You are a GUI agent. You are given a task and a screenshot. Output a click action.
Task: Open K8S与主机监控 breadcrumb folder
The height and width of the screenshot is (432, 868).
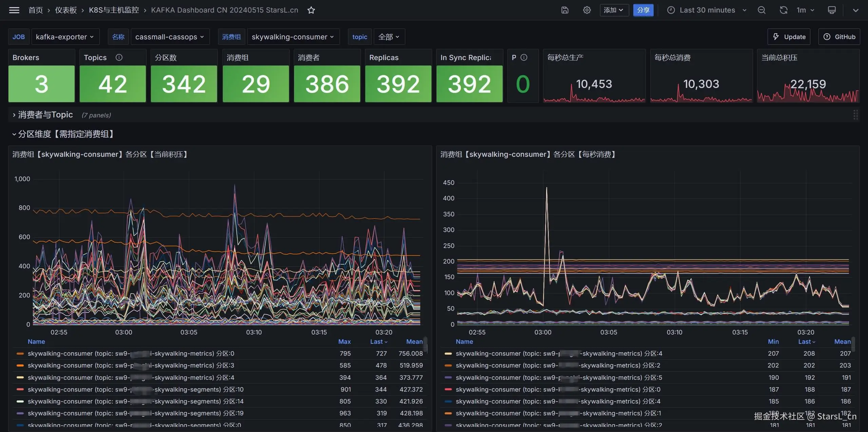114,10
